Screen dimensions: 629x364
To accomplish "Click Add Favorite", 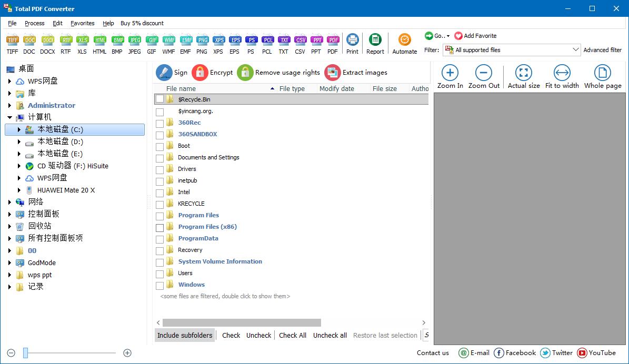I will pyautogui.click(x=476, y=36).
